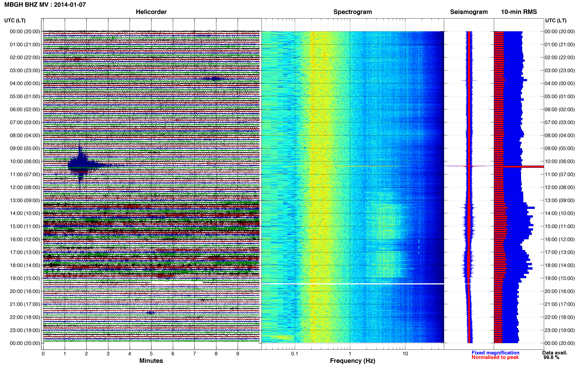Click the 'Data avail.' label
This screenshot has height=368, width=588.
(x=555, y=353)
